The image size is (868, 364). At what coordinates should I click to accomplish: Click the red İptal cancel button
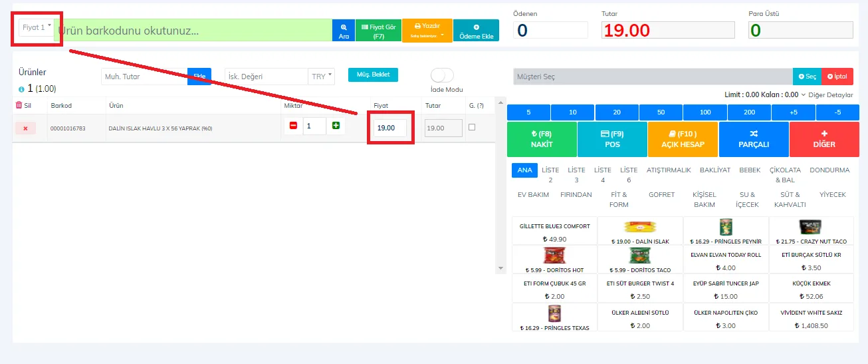(x=837, y=77)
